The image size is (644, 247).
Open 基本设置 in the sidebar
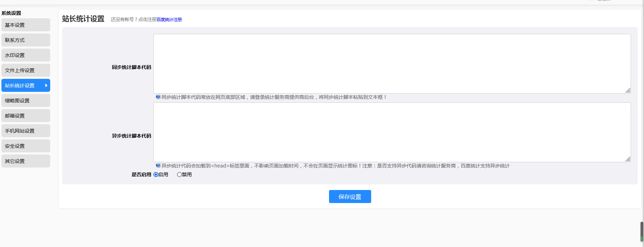tap(26, 25)
